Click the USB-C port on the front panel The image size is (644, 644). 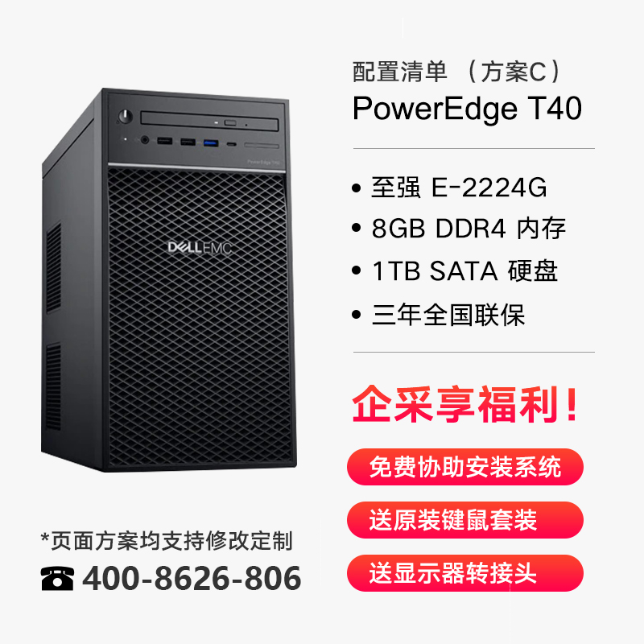coord(232,144)
